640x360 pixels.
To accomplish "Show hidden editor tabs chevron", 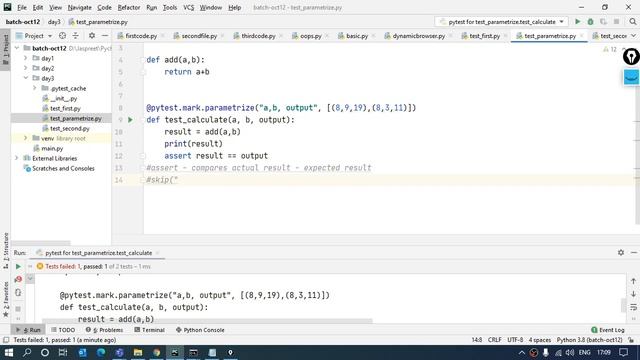I will 633,36.
